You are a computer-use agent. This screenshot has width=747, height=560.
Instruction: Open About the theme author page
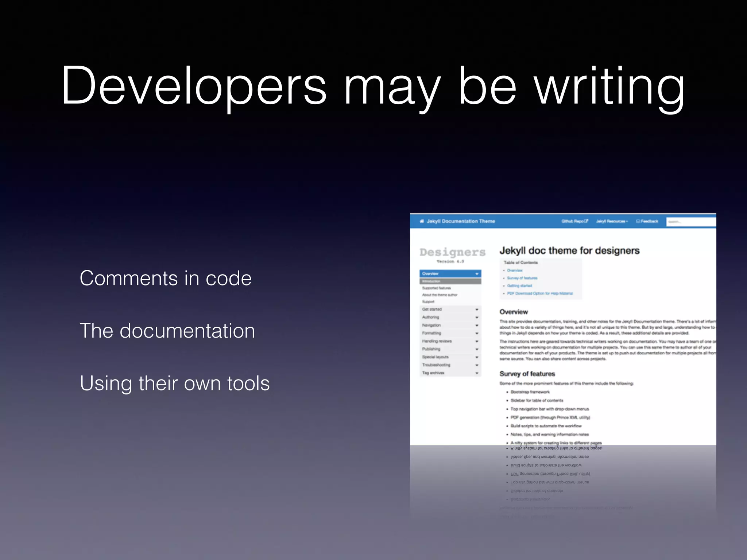click(440, 295)
